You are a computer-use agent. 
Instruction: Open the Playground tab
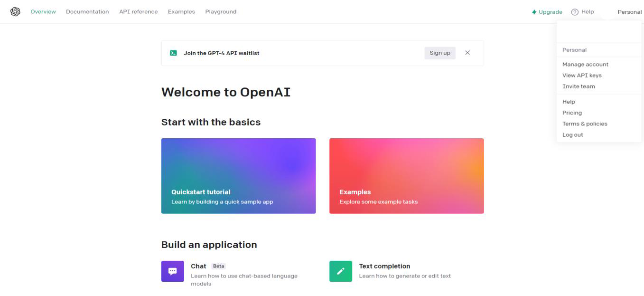tap(221, 11)
